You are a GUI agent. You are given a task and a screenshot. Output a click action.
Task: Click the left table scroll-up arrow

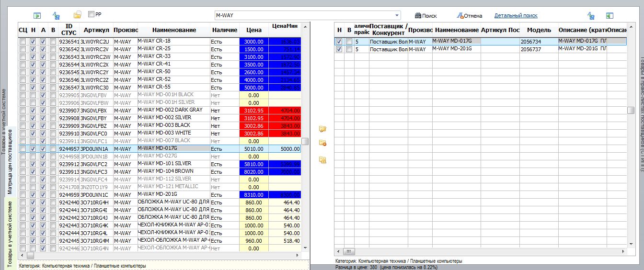click(305, 26)
